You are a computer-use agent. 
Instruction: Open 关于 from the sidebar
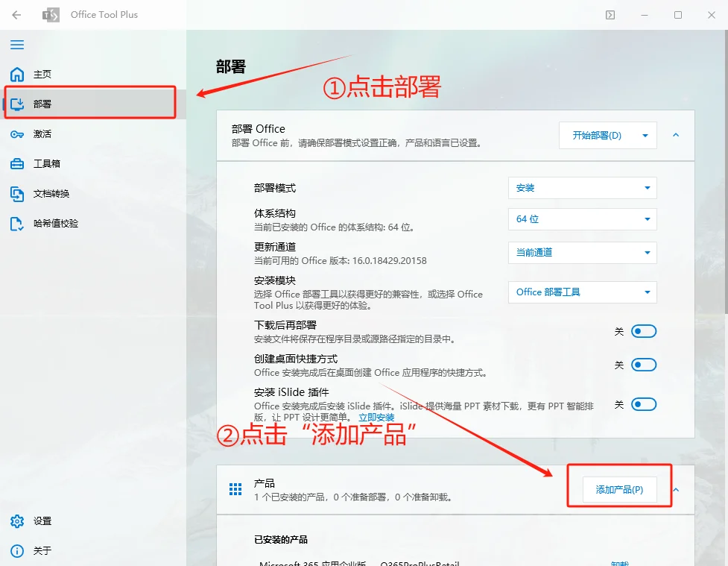tap(93, 550)
